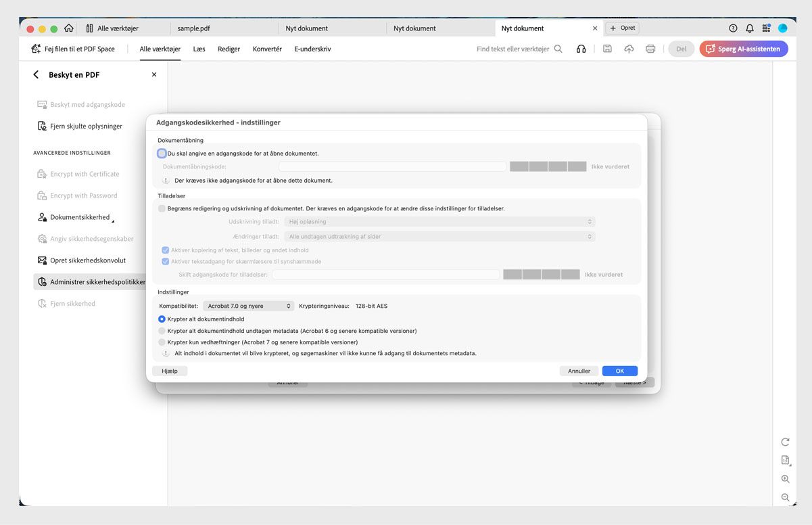Viewport: 812px width, 525px height.
Task: Click the zoom in icon
Action: [x=785, y=479]
